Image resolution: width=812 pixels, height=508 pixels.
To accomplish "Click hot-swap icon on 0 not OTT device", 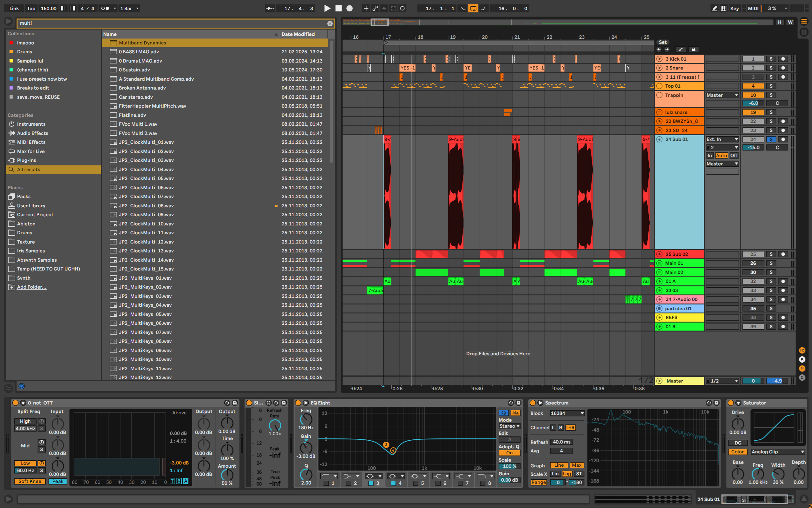I will [227, 403].
